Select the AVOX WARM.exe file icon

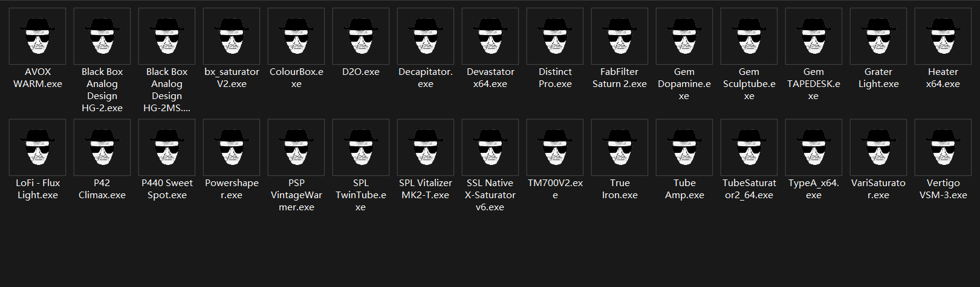point(37,36)
